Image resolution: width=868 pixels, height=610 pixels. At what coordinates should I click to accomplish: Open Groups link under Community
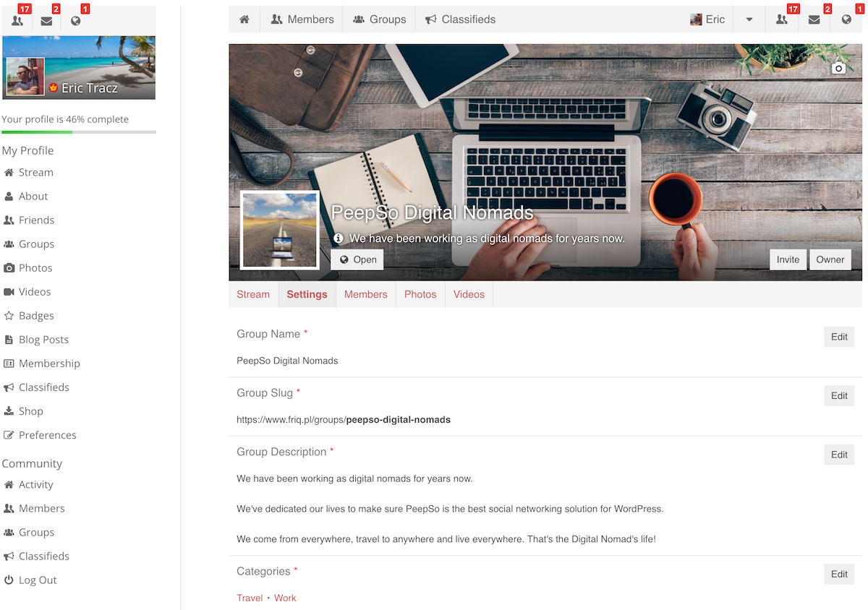(36, 532)
